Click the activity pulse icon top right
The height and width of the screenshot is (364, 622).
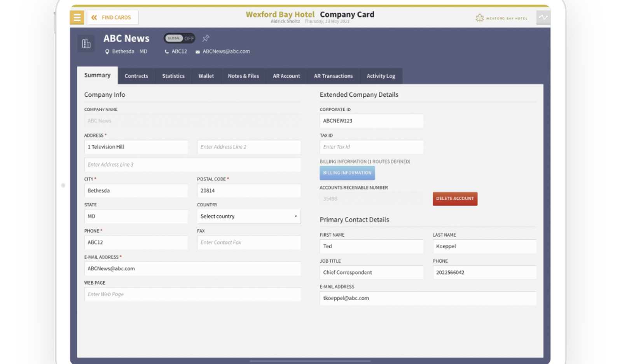543,17
